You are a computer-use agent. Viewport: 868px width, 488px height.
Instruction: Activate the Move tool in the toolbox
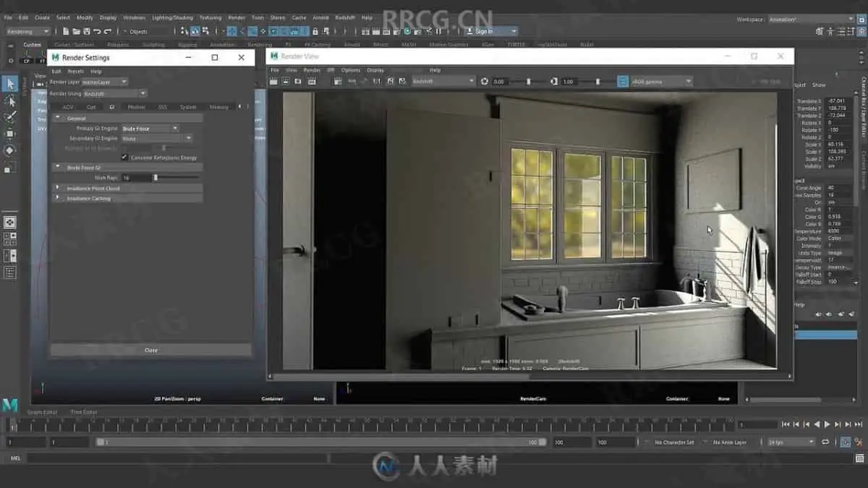pos(9,134)
